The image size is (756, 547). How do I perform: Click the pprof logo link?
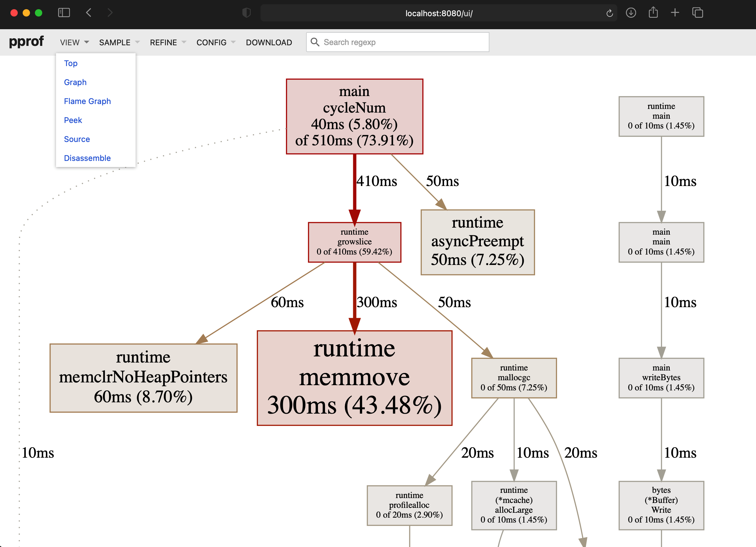click(26, 42)
